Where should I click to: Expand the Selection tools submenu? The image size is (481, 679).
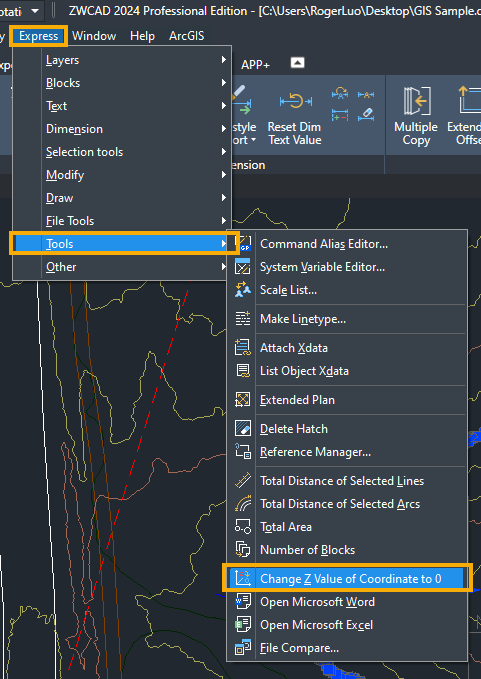122,152
